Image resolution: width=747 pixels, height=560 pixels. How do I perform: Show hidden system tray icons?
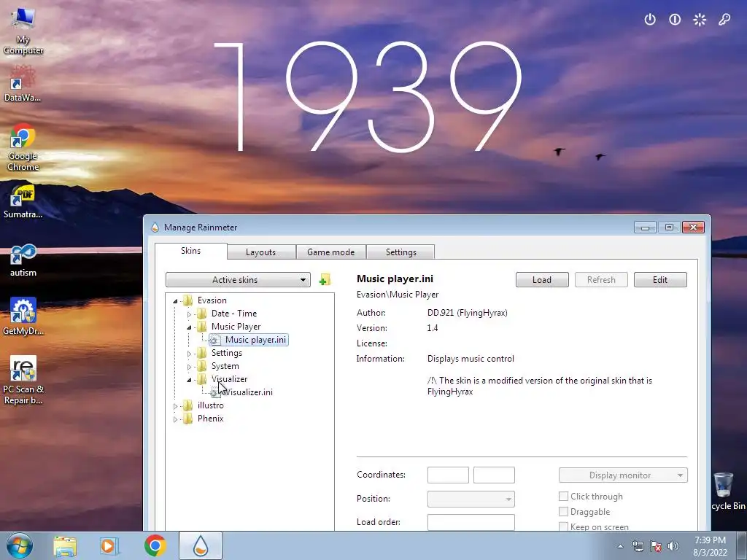tap(620, 546)
